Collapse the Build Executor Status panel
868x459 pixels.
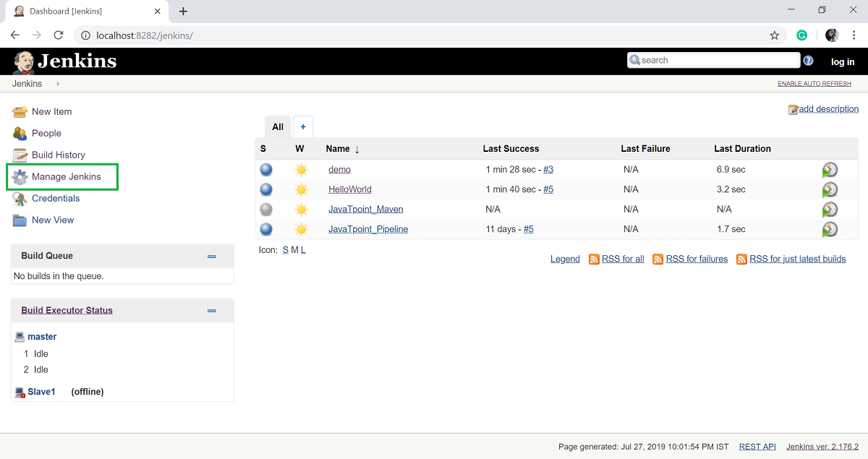(x=212, y=311)
